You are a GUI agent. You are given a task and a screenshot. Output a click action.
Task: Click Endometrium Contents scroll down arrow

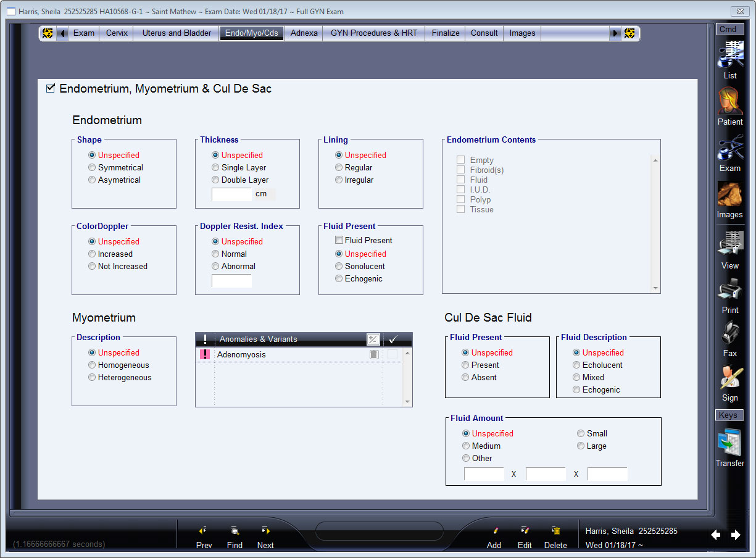[x=655, y=288]
